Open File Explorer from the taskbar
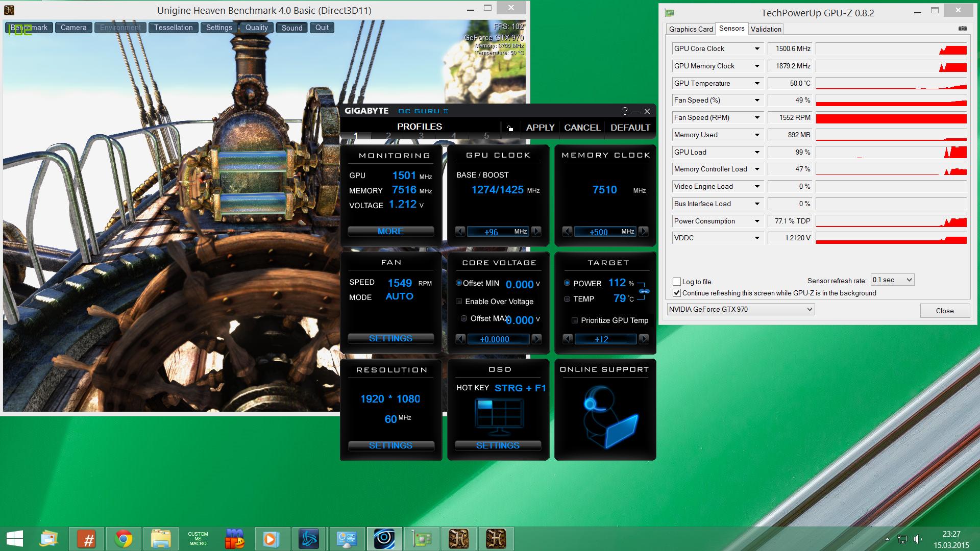The height and width of the screenshot is (551, 980). [x=161, y=539]
